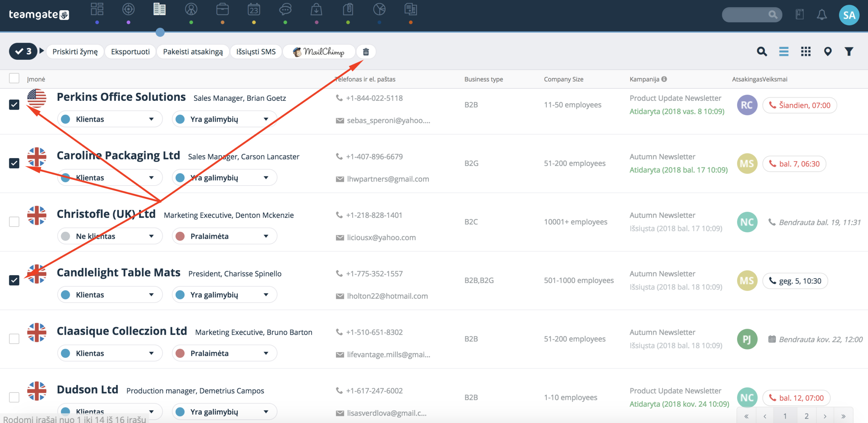
Task: Switch to grid view icon
Action: [x=806, y=52]
